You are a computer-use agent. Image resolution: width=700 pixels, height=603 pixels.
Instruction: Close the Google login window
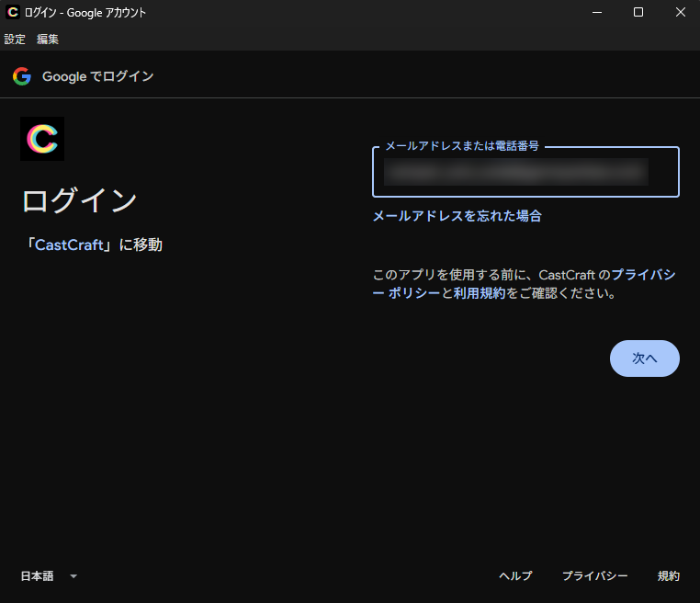click(x=681, y=13)
